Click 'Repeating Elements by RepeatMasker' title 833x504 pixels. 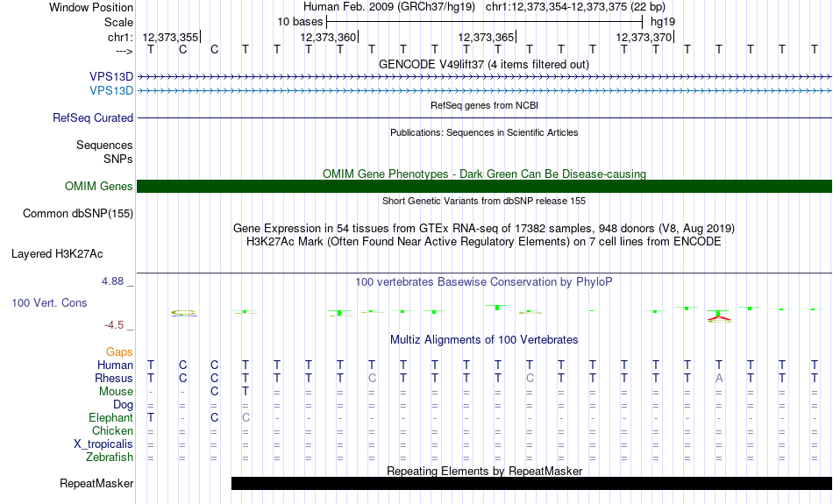(485, 471)
